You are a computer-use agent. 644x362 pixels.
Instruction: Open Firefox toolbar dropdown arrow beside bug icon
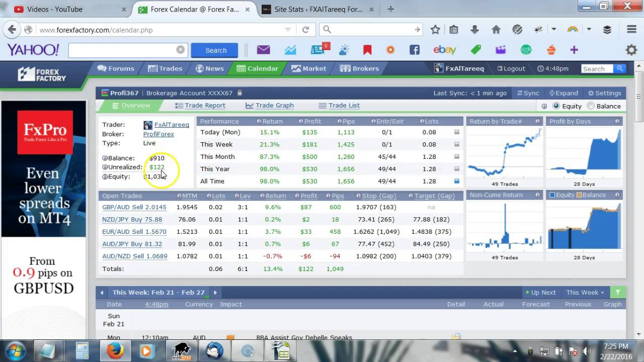click(553, 30)
